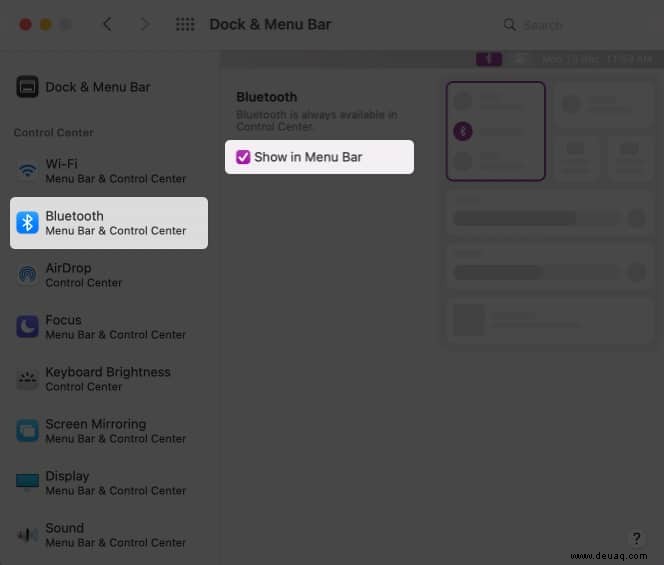
Task: Click the Control Center section label
Action: [53, 133]
